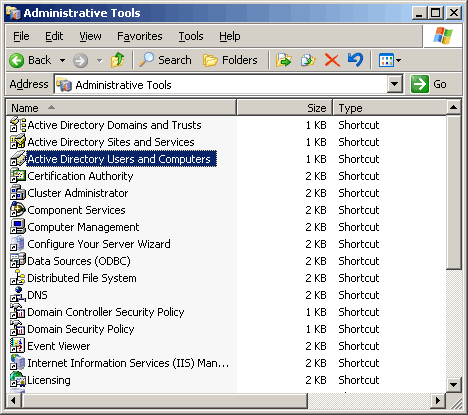Screen dimensions: 468x415
Task: Minimize the Administrative Tools window
Action: pyautogui.click(x=419, y=13)
